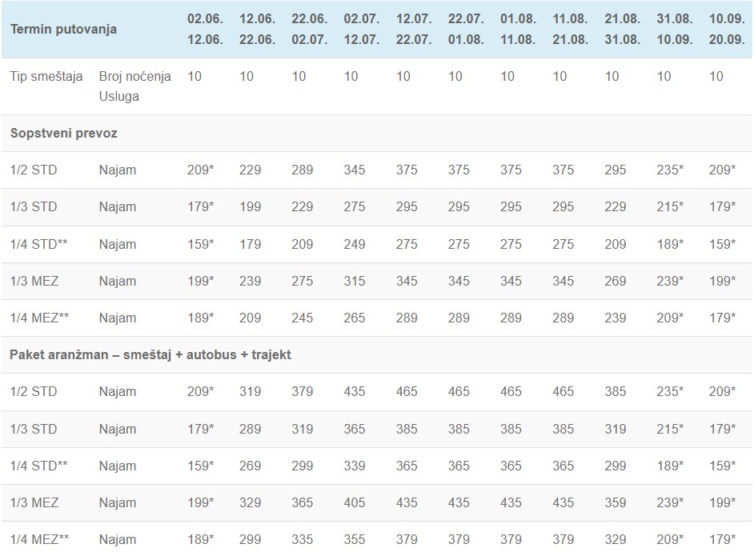Image resolution: width=754 pixels, height=560 pixels.
Task: Click the "Termin putovanja" header cell
Action: click(x=63, y=29)
